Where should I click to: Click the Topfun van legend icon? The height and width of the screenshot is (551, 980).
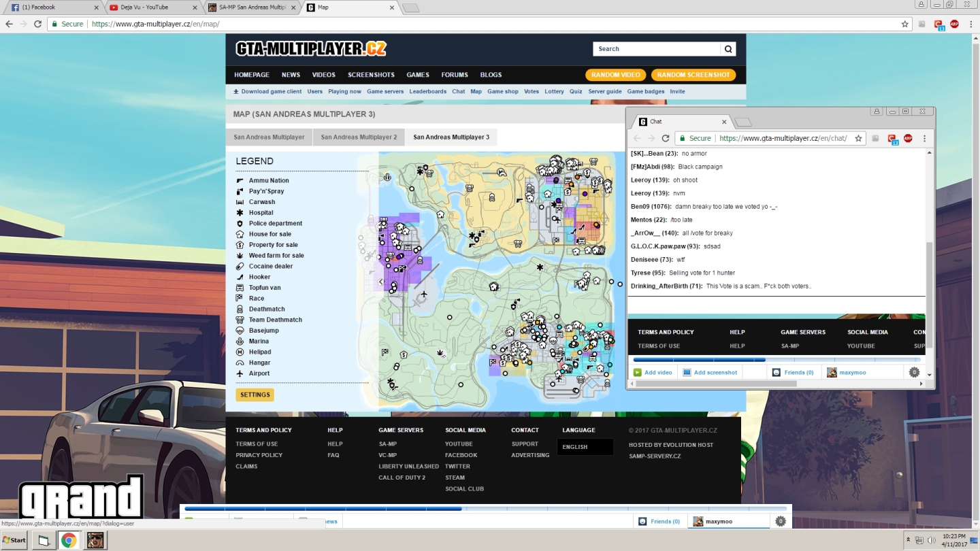point(240,288)
